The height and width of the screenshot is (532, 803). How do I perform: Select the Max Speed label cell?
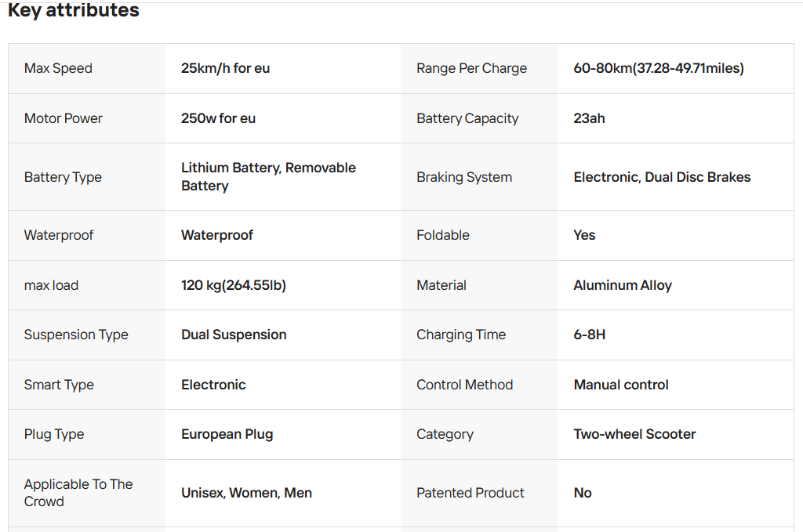(86, 68)
